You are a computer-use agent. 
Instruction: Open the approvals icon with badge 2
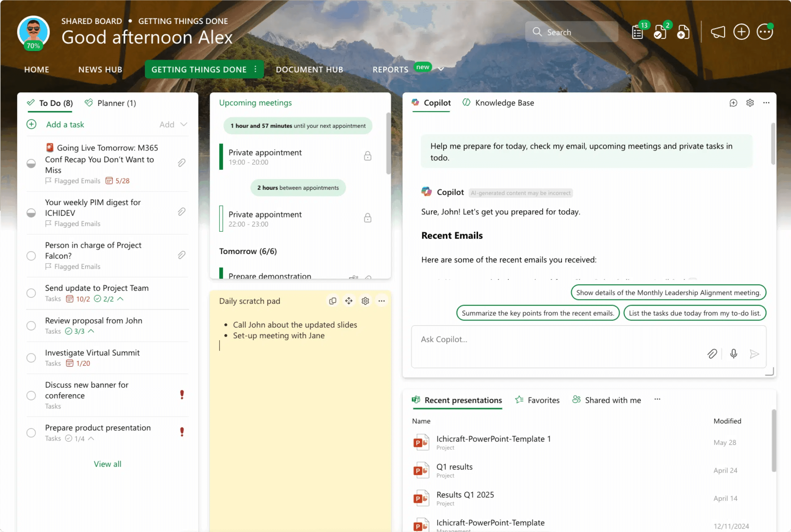pos(660,32)
